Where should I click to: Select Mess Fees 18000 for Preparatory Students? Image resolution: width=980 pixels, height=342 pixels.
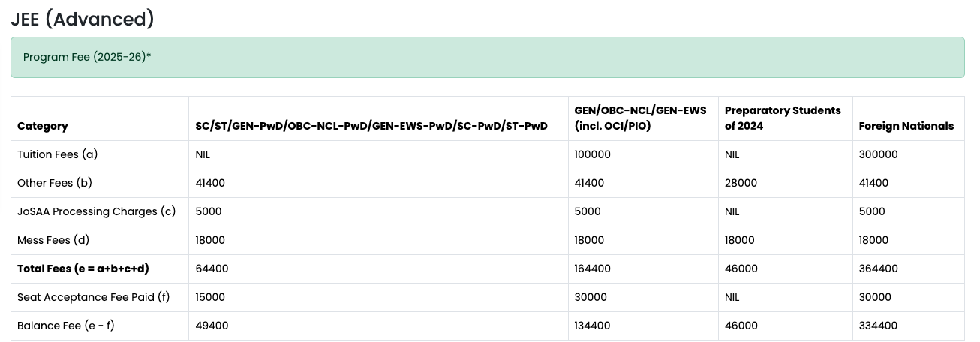(x=739, y=240)
